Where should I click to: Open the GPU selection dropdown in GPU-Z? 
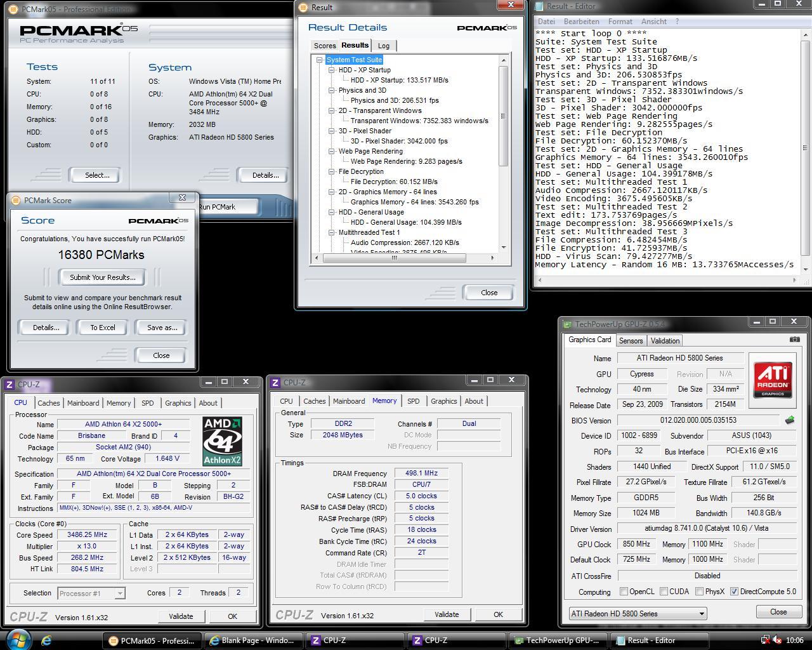point(638,614)
